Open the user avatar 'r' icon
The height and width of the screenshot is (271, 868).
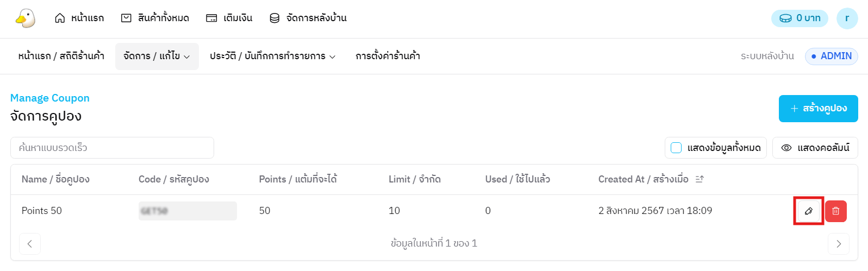point(847,18)
